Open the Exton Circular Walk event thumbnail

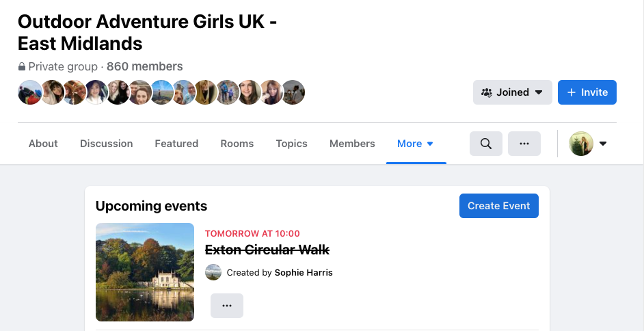[145, 272]
